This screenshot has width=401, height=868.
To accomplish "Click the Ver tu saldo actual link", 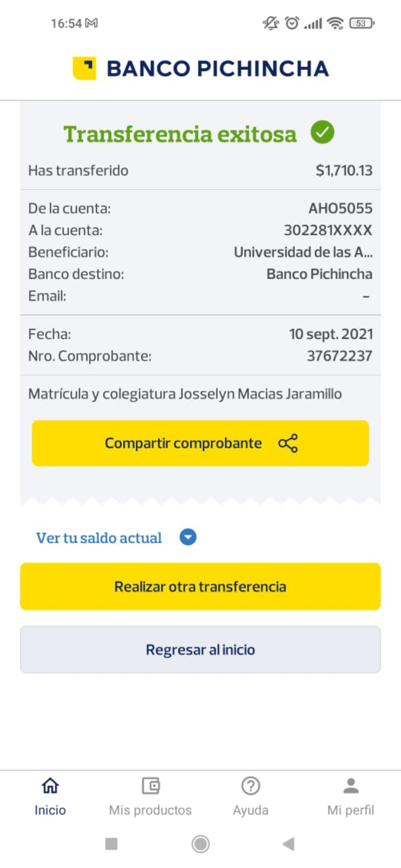I will tap(99, 538).
